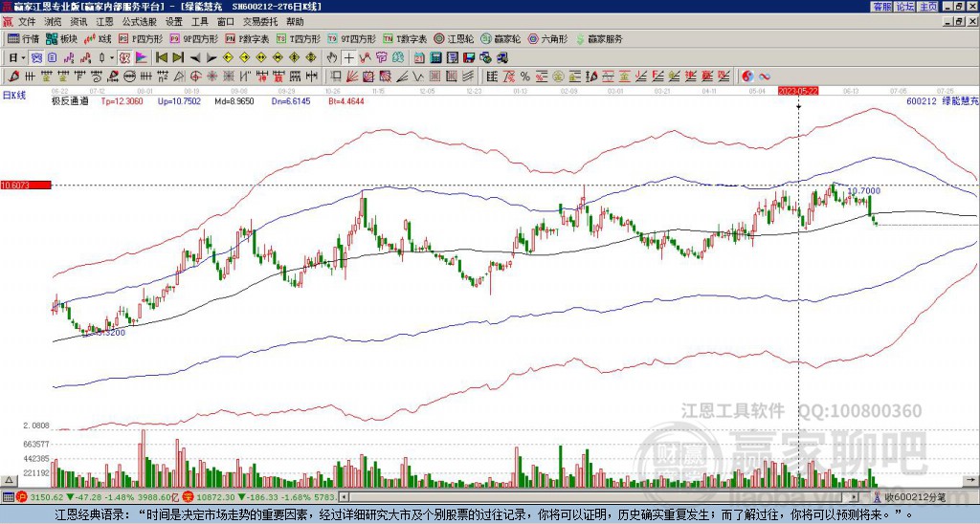Screen dimensions: 980x524
Task: Open the calculator icon in toolbar
Action: point(435,58)
